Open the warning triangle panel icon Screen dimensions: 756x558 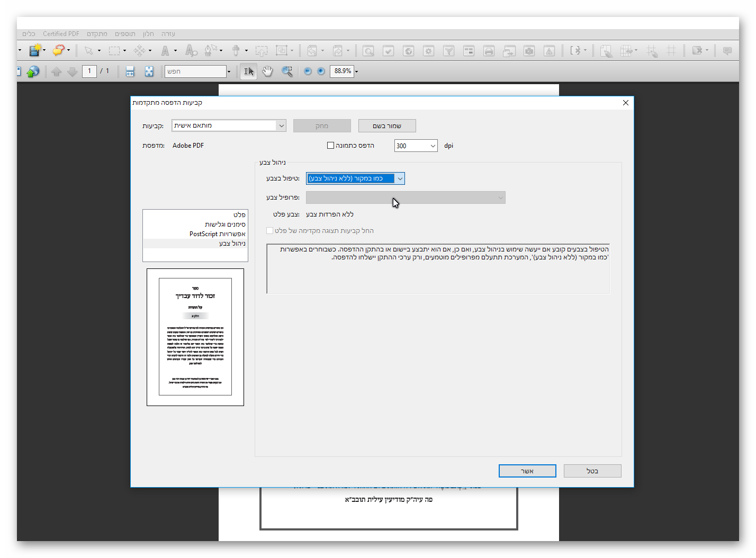pyautogui.click(x=550, y=51)
